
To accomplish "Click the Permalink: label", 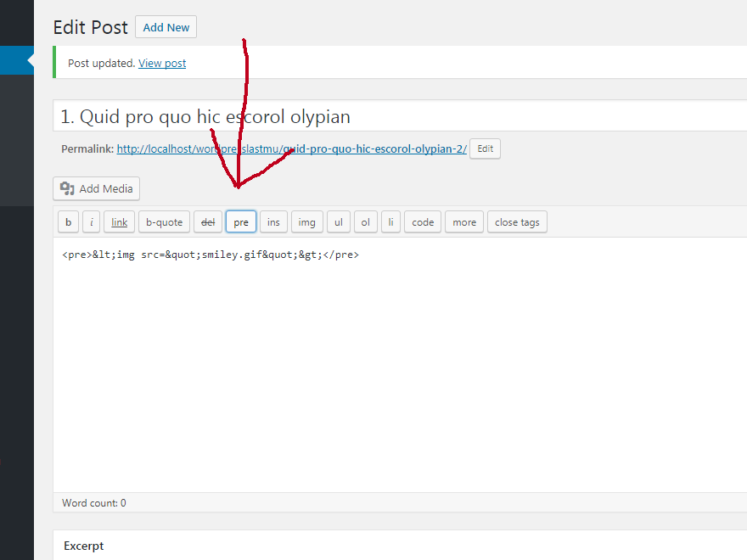I will coord(87,149).
